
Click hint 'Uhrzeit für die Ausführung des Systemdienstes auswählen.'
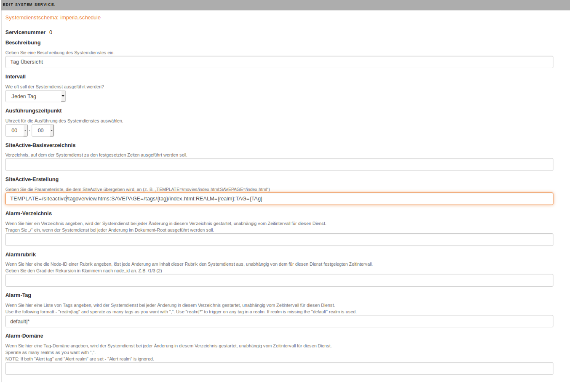click(64, 121)
